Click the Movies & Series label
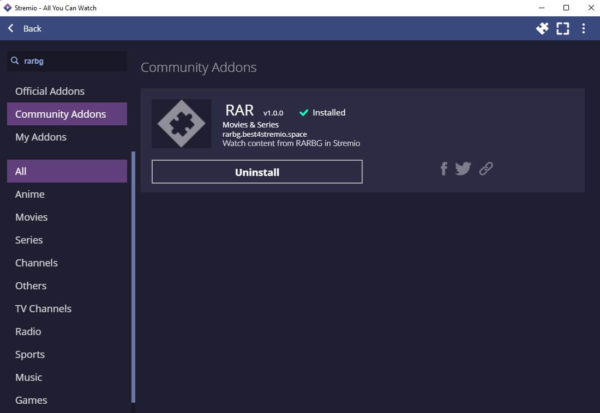 [251, 125]
